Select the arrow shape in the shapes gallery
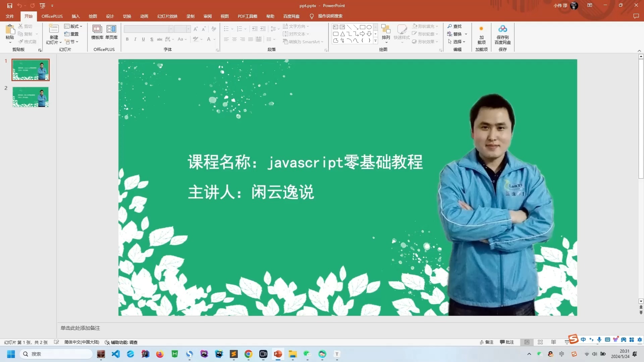Image resolution: width=644 pixels, height=362 pixels. tap(362, 34)
